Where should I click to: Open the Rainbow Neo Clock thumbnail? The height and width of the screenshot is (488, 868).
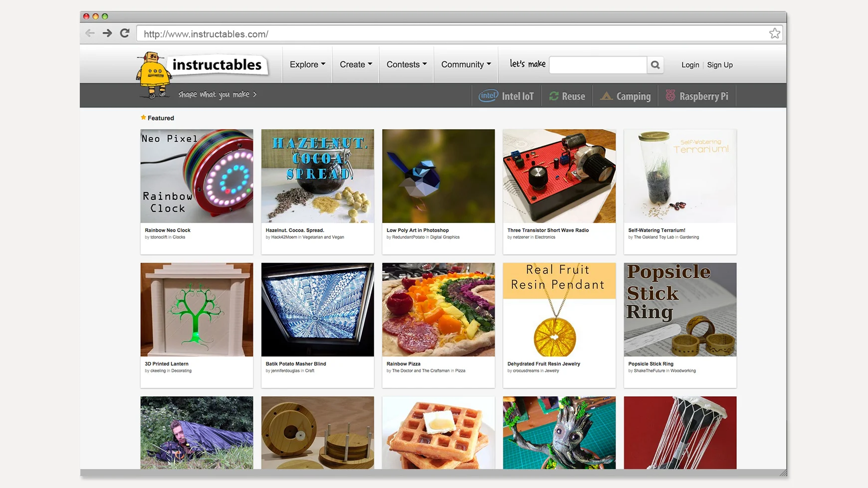click(197, 176)
